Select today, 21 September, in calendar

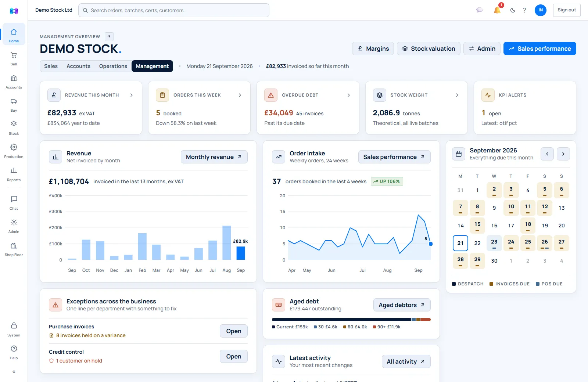coord(460,243)
